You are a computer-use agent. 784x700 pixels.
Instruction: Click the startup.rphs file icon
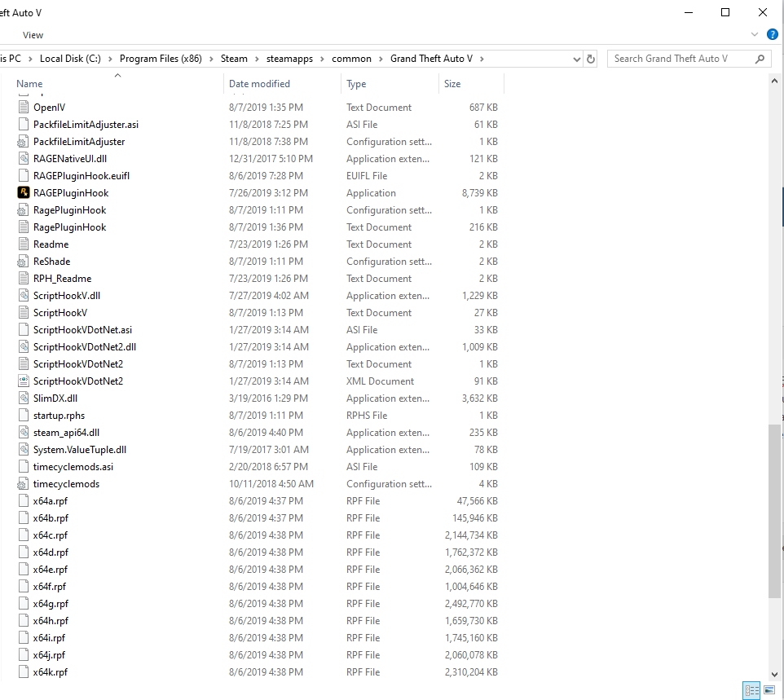pos(23,415)
